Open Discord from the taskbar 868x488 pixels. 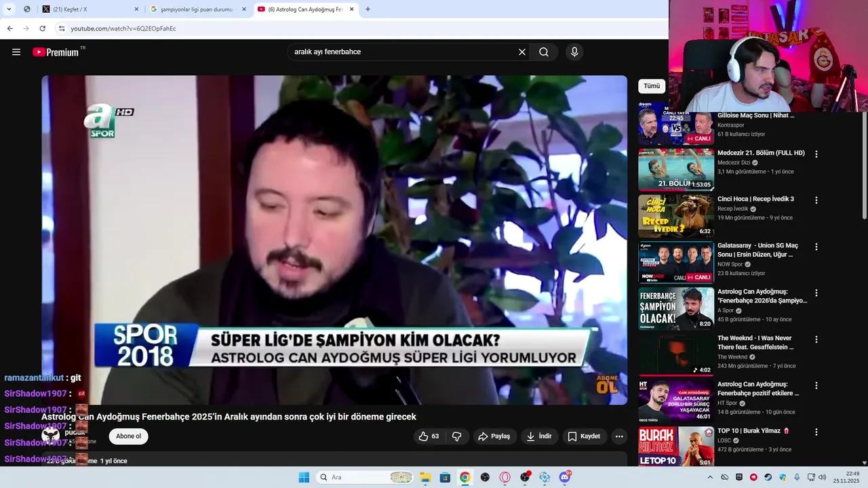point(565,477)
